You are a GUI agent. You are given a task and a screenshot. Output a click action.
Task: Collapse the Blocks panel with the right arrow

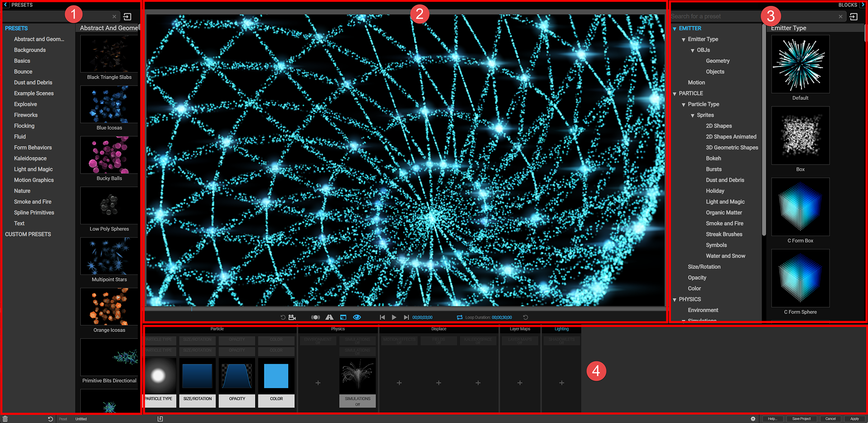coord(862,5)
